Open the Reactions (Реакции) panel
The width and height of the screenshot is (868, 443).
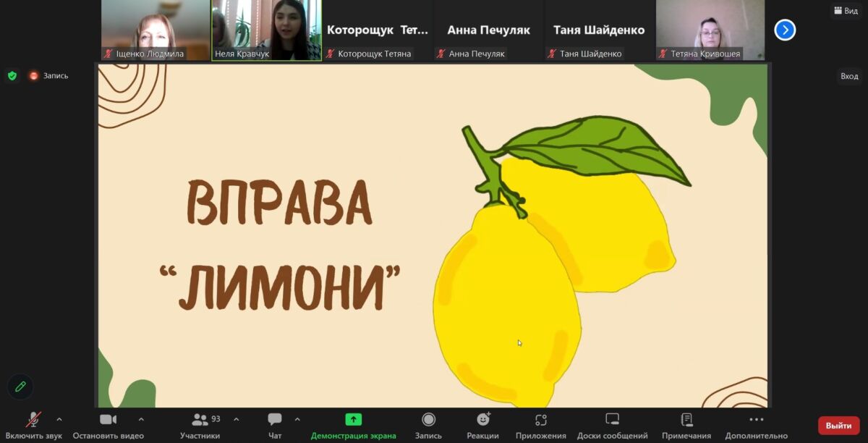click(482, 426)
